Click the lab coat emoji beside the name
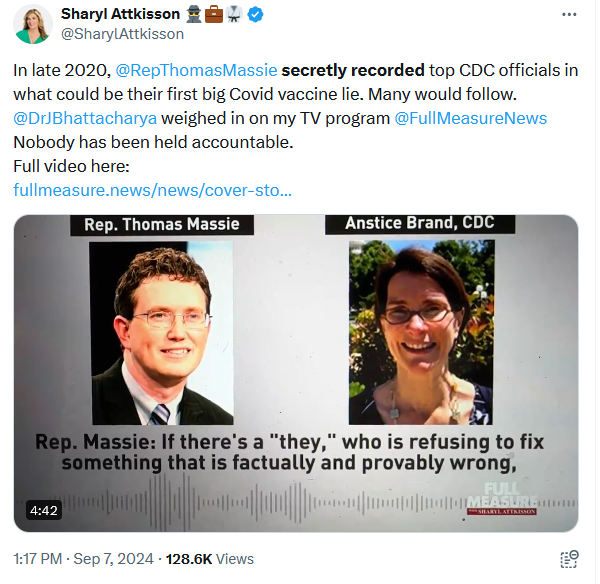Image resolution: width=600 pixels, height=584 pixels. pyautogui.click(x=234, y=15)
